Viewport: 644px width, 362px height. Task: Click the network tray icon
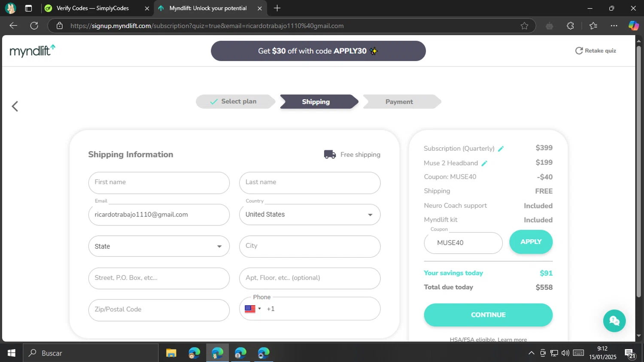[554, 353]
